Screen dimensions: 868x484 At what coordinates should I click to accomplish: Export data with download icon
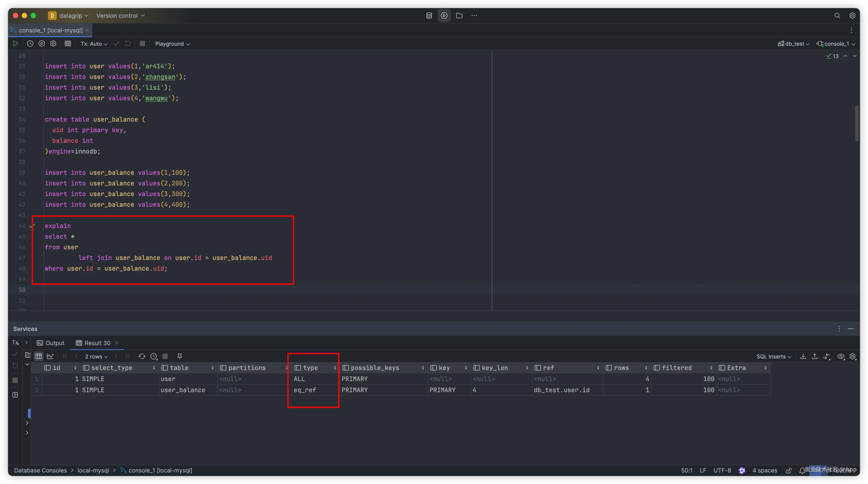pyautogui.click(x=803, y=356)
